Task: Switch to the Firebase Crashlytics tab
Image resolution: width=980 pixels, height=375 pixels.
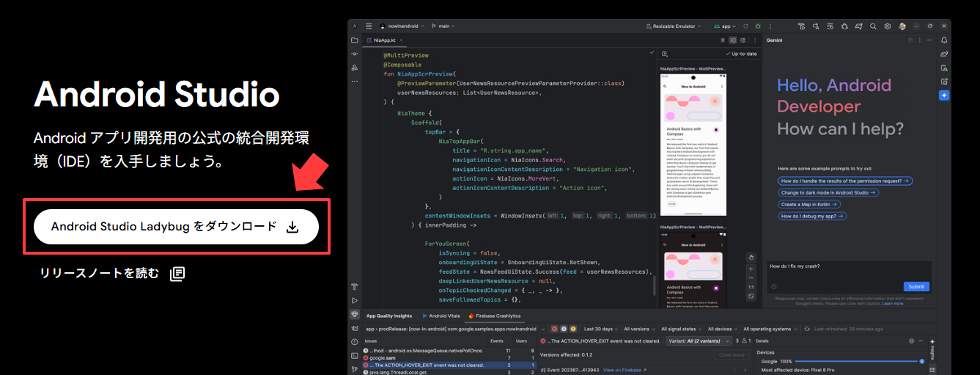Action: [x=495, y=316]
